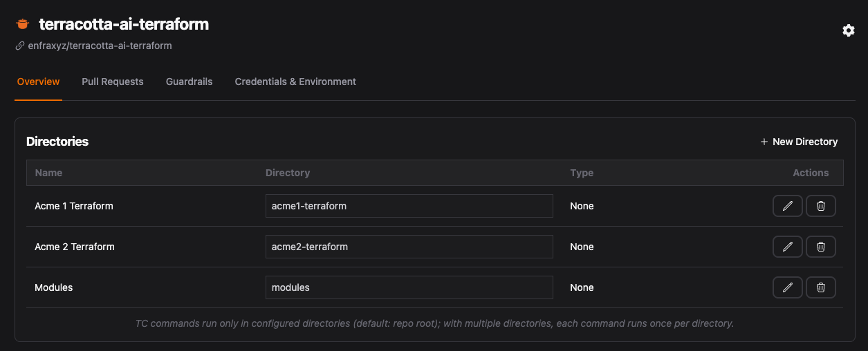Delete the Acme 2 Terraform directory
The width and height of the screenshot is (868, 351).
pyautogui.click(x=821, y=247)
